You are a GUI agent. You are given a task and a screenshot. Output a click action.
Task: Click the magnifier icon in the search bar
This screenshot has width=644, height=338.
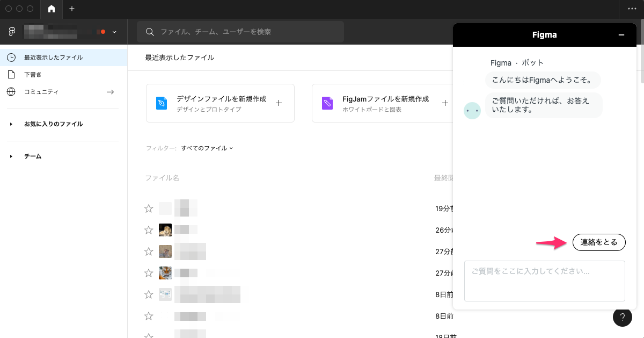(x=150, y=32)
